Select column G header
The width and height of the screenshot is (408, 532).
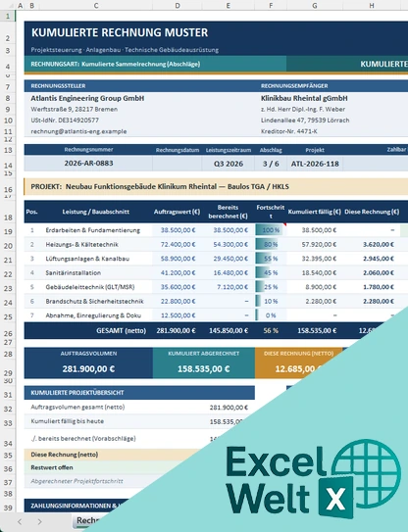click(315, 6)
